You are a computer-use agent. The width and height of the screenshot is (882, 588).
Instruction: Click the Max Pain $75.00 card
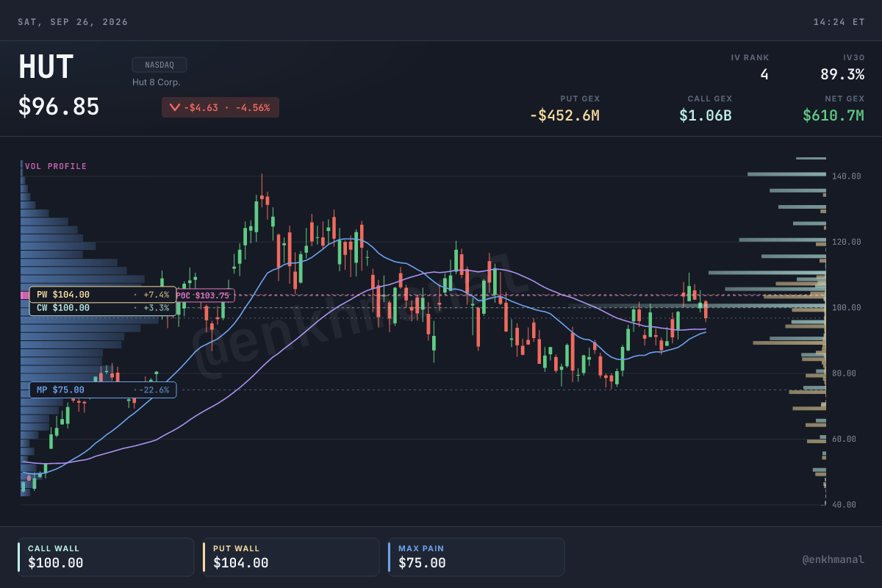(x=476, y=557)
